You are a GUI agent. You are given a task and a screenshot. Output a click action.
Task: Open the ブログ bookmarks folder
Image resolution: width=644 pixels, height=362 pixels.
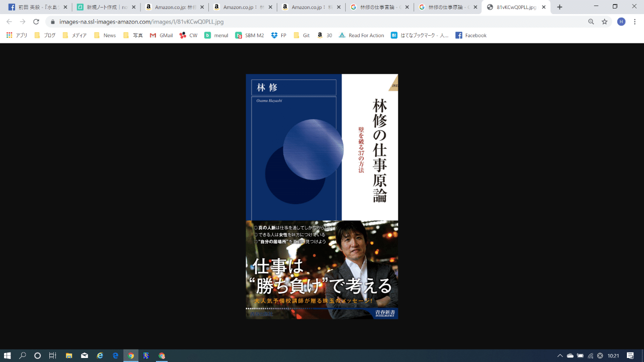coord(45,35)
